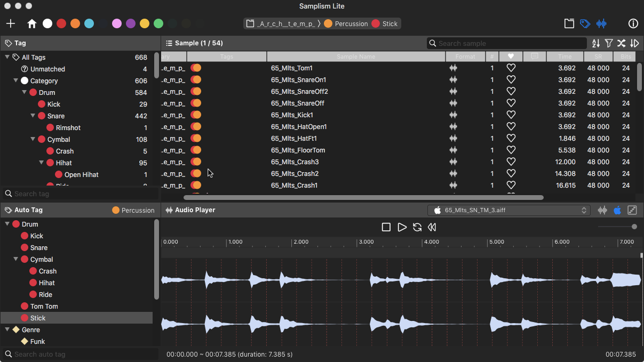The height and width of the screenshot is (362, 644).
Task: Click the Stick breadcrumb tag
Action: click(x=385, y=23)
